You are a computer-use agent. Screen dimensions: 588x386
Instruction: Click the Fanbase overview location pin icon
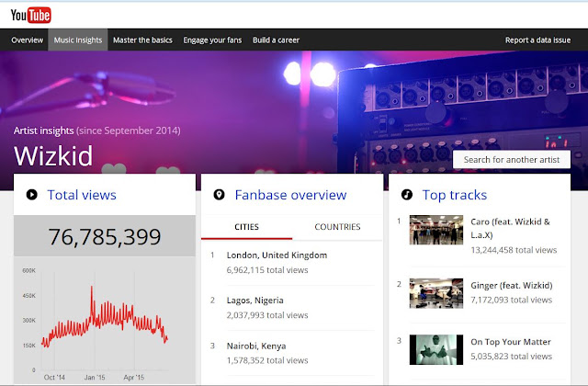pos(219,195)
